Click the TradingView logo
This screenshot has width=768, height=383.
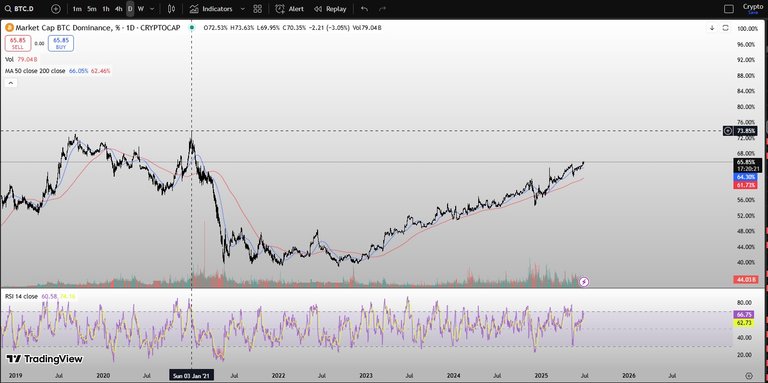click(x=45, y=359)
